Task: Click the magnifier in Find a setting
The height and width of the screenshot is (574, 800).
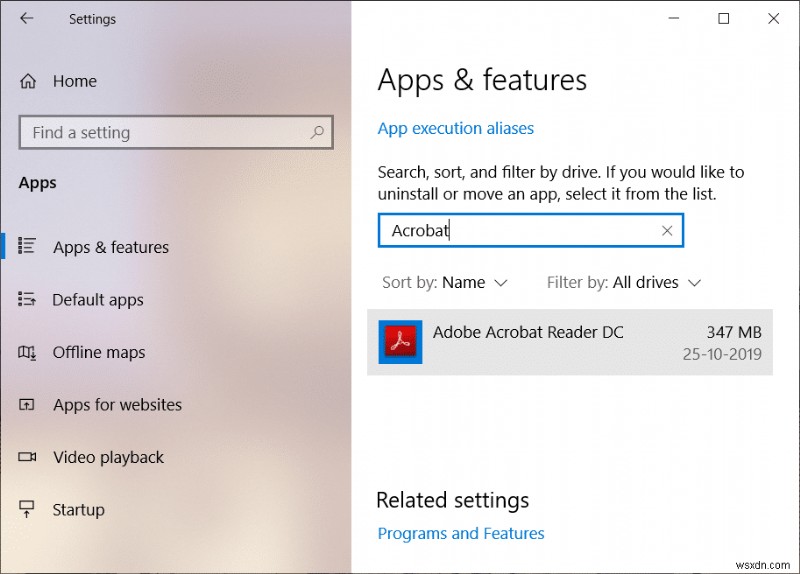Action: click(317, 133)
